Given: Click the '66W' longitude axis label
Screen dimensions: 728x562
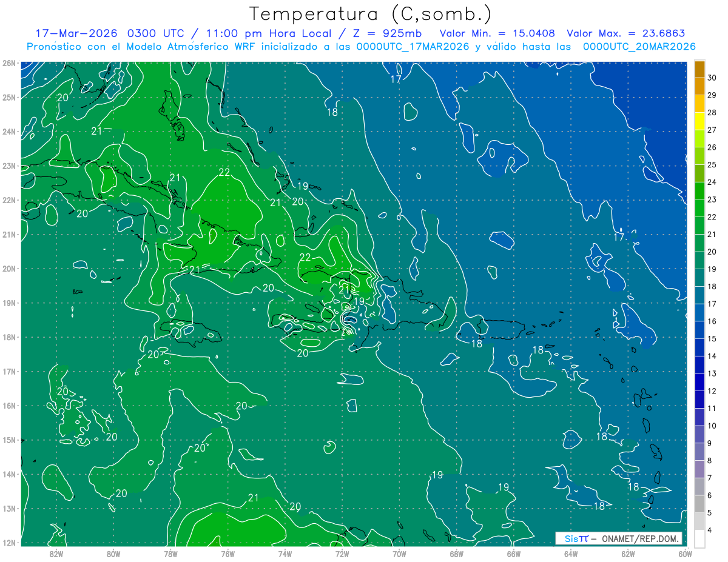Looking at the screenshot, I should 513,554.
